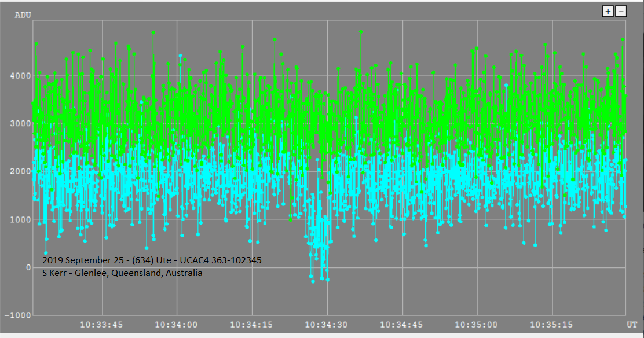Click the 'S Kerr - Glenlee, Queensland' caption line
Image resolution: width=644 pixels, height=338 pixels.
pos(103,273)
